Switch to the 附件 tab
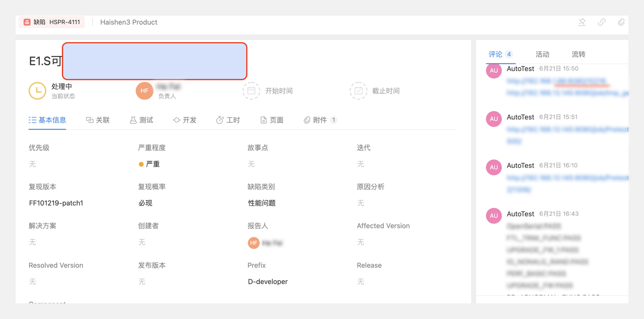Image resolution: width=644 pixels, height=319 pixels. (x=319, y=120)
